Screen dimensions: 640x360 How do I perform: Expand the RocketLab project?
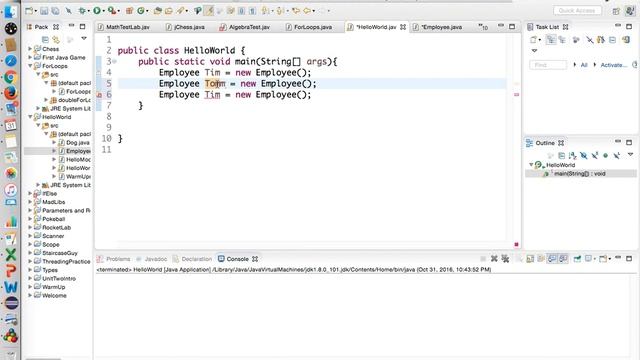30,227
